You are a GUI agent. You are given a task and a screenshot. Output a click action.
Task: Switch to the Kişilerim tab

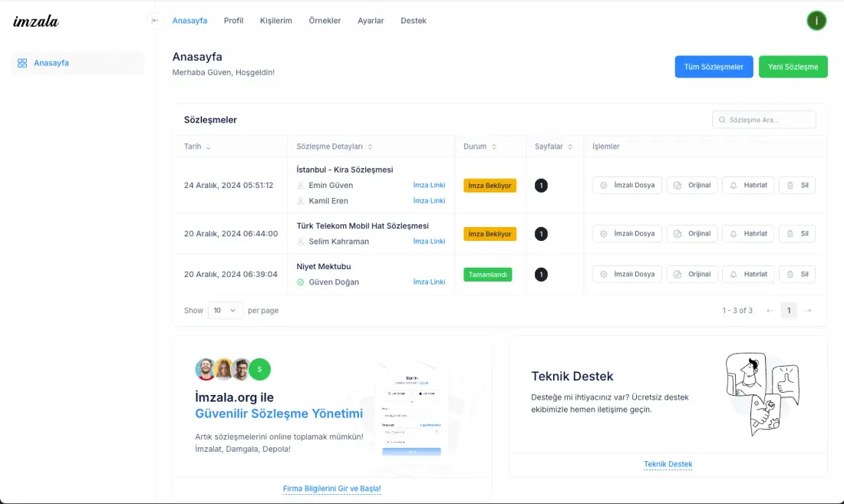point(276,21)
